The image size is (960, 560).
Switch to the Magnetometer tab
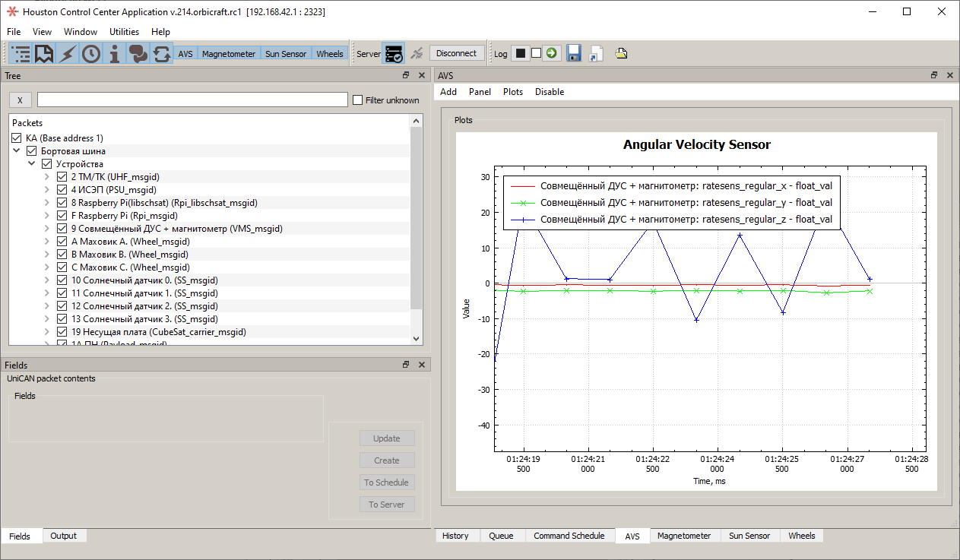685,536
